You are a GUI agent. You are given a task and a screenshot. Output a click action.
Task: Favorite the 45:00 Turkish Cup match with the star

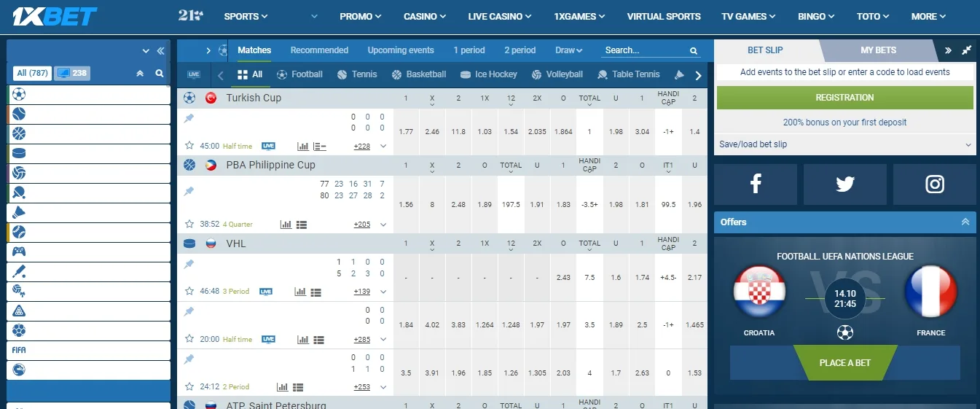pyautogui.click(x=189, y=146)
